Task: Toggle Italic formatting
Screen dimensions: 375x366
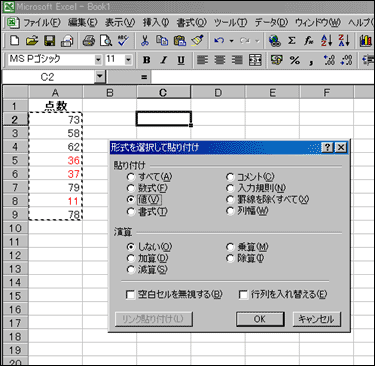Action: (x=164, y=60)
